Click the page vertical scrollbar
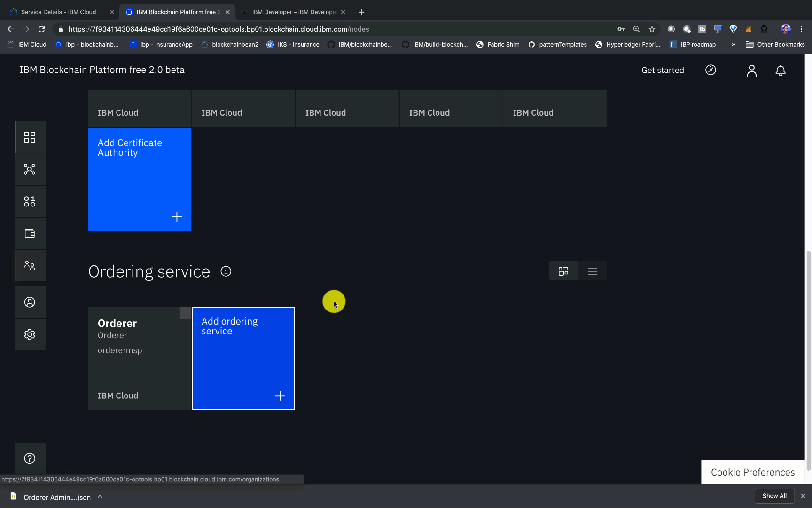The width and height of the screenshot is (812, 508). point(808,360)
